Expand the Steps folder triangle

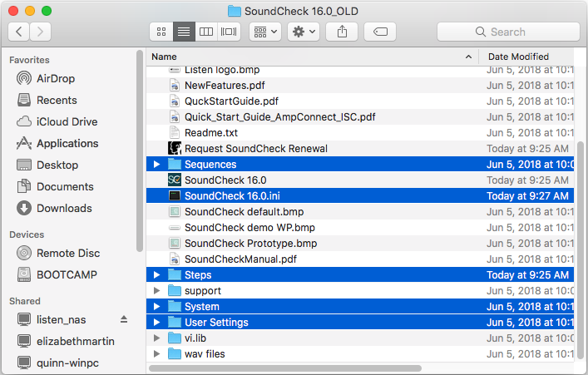(156, 275)
